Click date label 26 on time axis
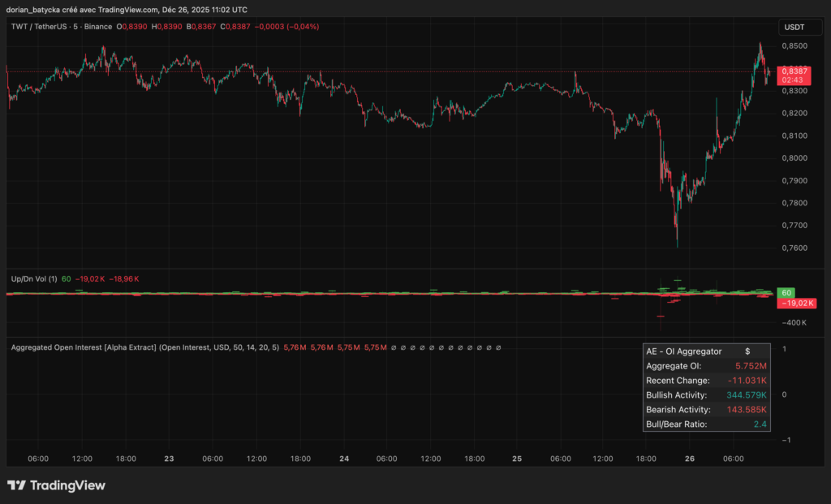831x504 pixels. (690, 459)
